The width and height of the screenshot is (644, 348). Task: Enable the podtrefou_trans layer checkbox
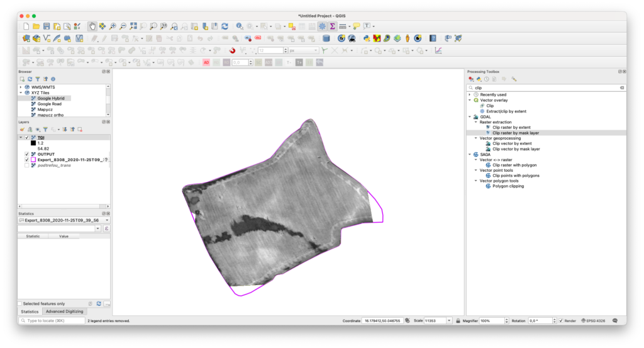pyautogui.click(x=26, y=165)
